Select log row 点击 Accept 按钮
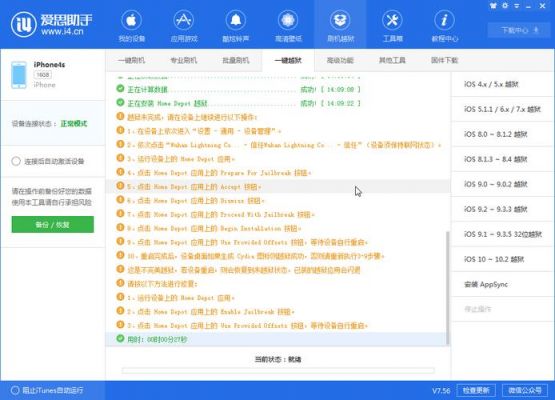The image size is (555, 400). click(278, 186)
